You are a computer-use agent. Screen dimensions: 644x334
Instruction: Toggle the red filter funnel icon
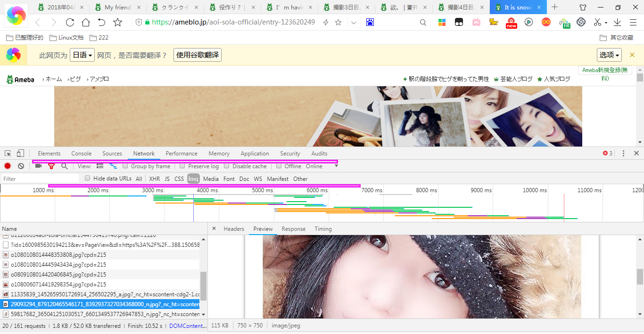[51, 166]
